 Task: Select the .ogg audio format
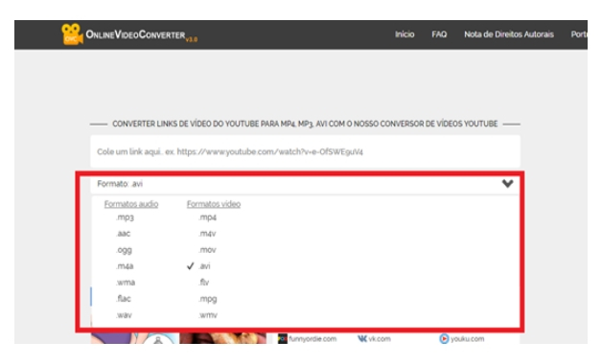tap(124, 250)
